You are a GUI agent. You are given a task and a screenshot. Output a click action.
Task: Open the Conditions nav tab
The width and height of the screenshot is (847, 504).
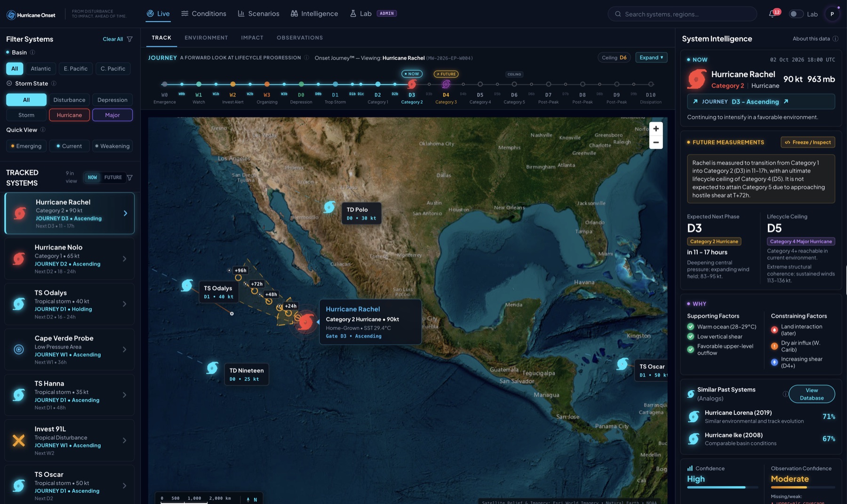click(204, 14)
